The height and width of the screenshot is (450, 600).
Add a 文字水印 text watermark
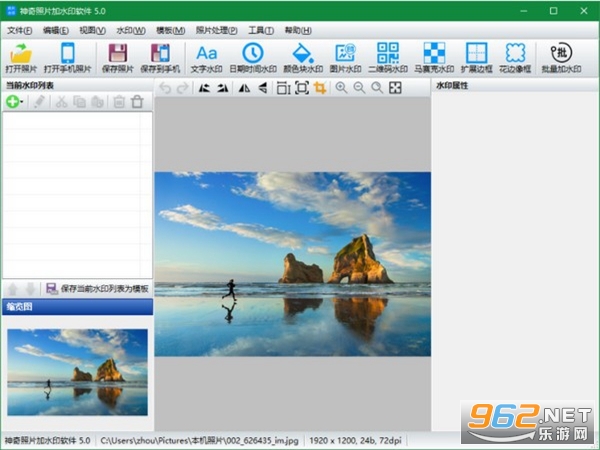(206, 58)
